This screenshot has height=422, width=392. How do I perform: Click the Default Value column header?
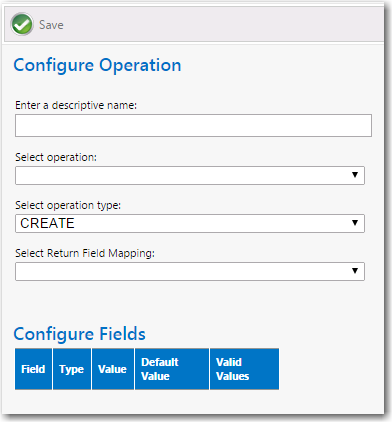[x=172, y=369]
